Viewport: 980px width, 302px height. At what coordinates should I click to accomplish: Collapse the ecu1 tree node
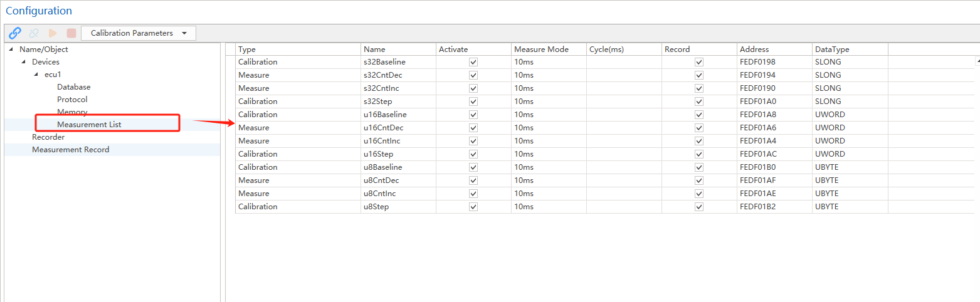pos(36,75)
